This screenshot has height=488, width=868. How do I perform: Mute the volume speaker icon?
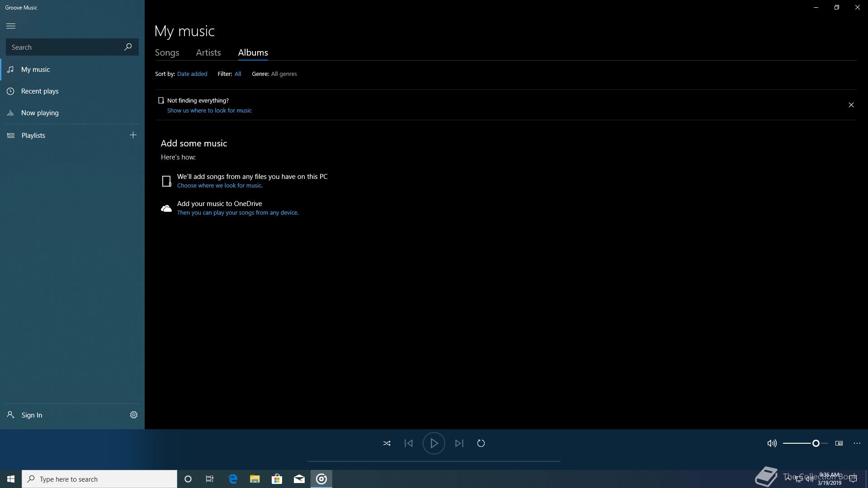click(x=772, y=443)
